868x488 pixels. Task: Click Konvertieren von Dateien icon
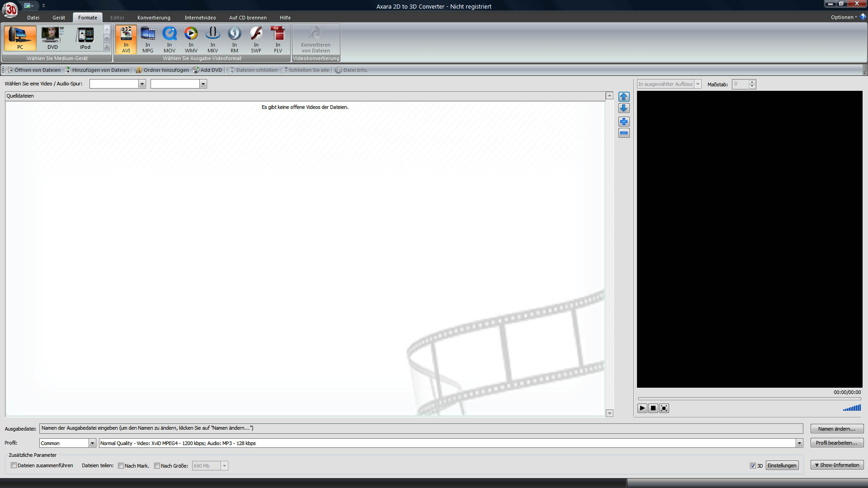[316, 40]
